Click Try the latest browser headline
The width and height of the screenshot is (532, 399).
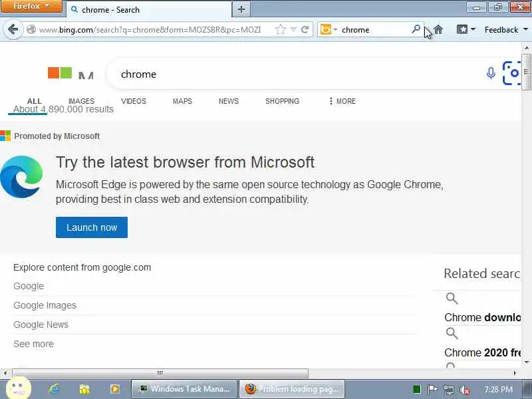[x=185, y=162]
